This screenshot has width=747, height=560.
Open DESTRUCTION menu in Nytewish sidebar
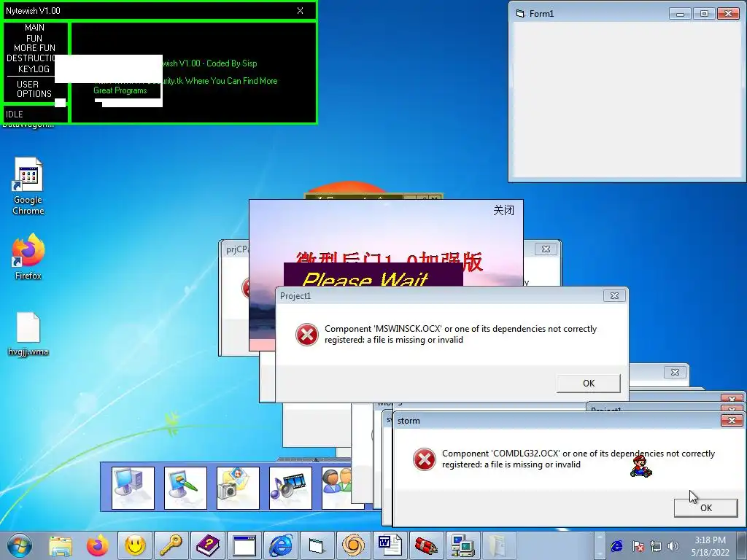click(31, 58)
